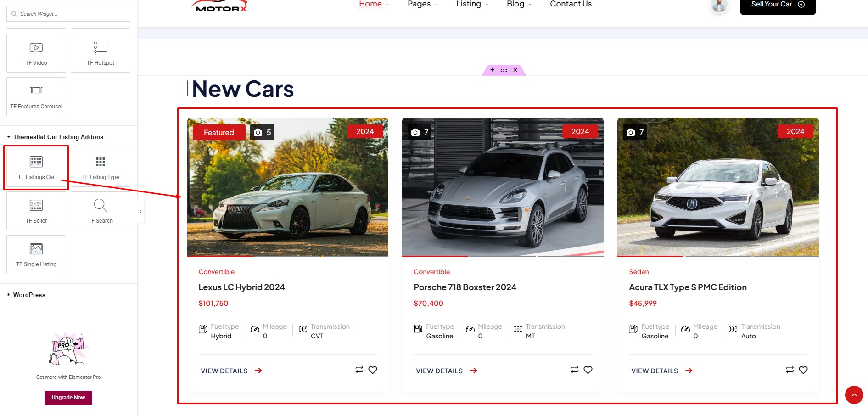Click the CVT transmission value
Viewport: 868px width, 416px height.
pos(317,336)
